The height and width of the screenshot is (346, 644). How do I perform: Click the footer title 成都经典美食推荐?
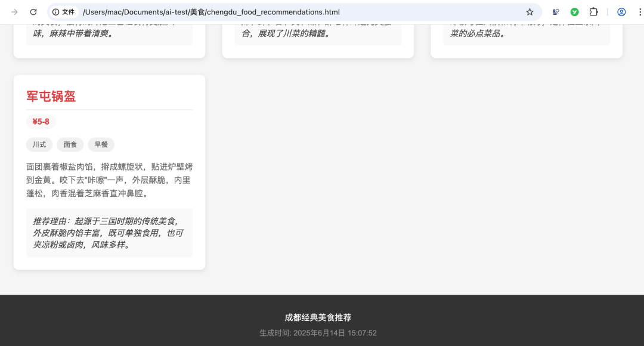tap(318, 317)
